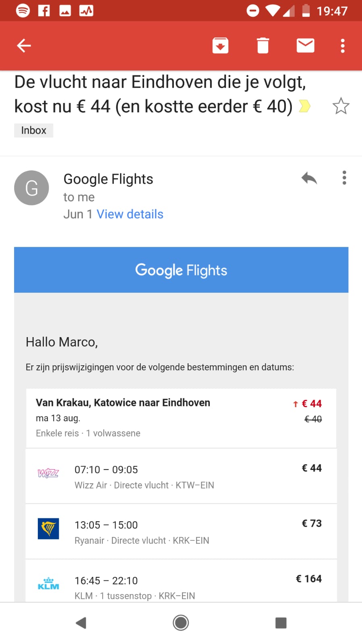
Task: Toggle the yellow importance marker
Action: pos(305,106)
